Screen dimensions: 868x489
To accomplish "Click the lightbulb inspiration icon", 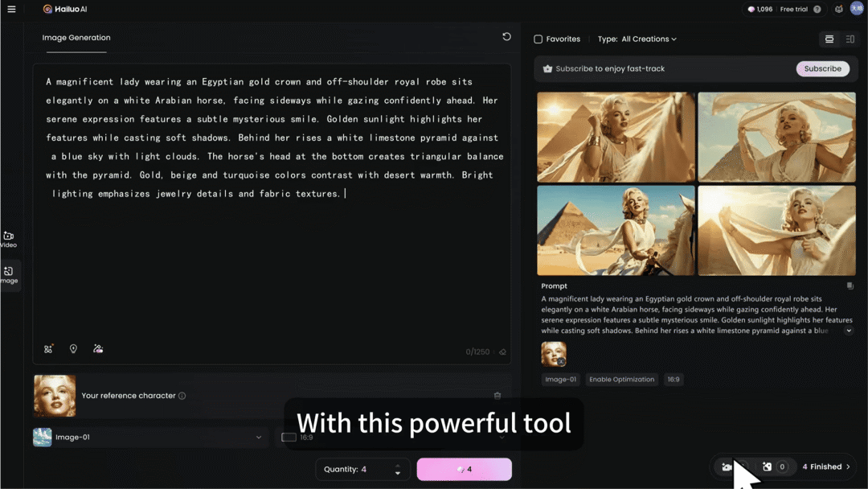I will (x=73, y=349).
